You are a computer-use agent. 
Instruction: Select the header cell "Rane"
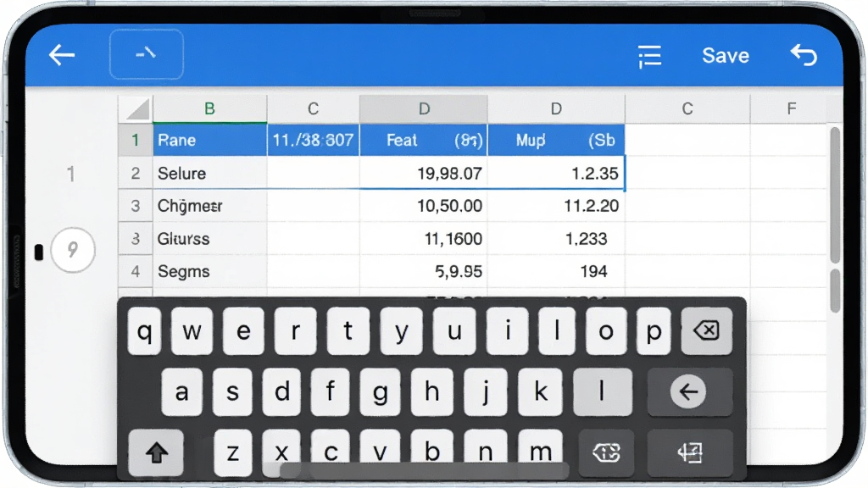210,140
